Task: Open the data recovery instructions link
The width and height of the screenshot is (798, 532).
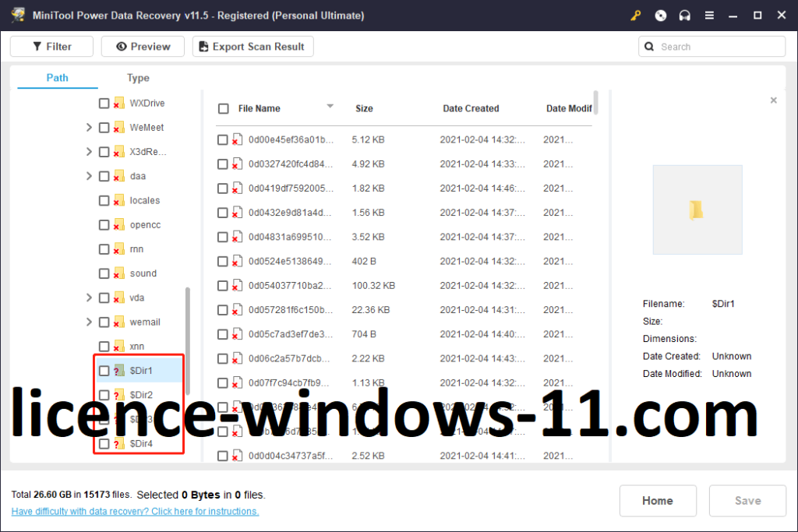Action: (x=135, y=512)
